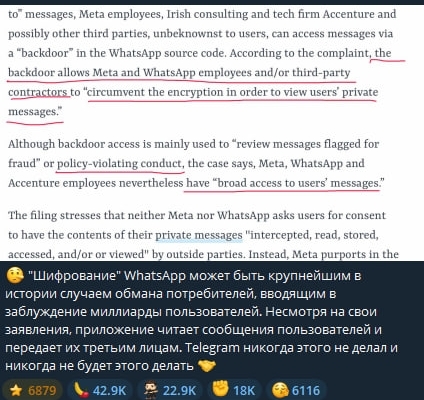Click the underlined 'messages.' ending the quote
This screenshot has width=424, height=400.
coord(35,112)
